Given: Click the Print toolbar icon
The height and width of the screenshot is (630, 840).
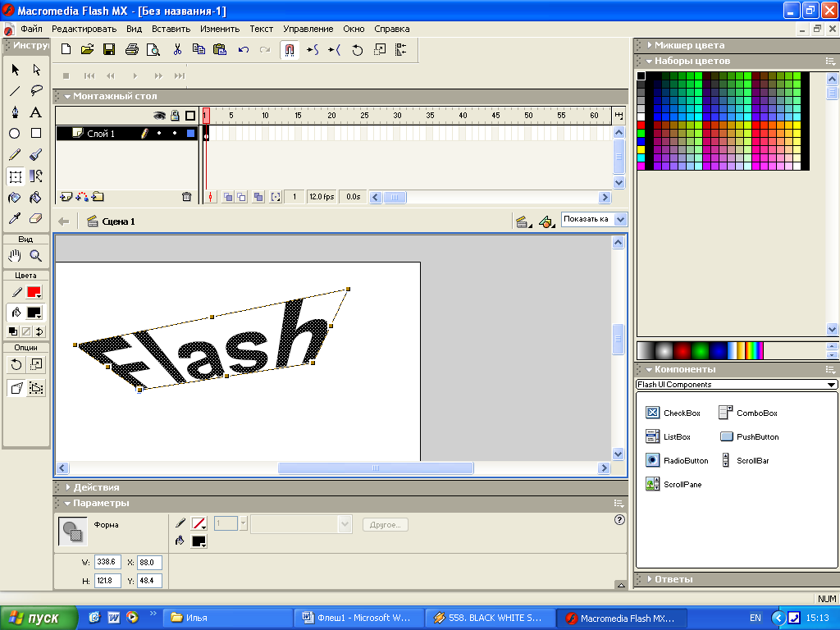Looking at the screenshot, I should pos(132,50).
